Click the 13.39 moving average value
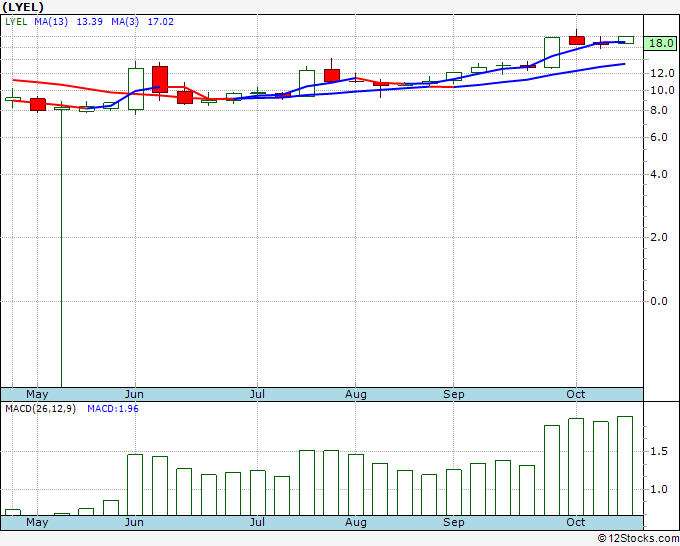 click(x=89, y=22)
